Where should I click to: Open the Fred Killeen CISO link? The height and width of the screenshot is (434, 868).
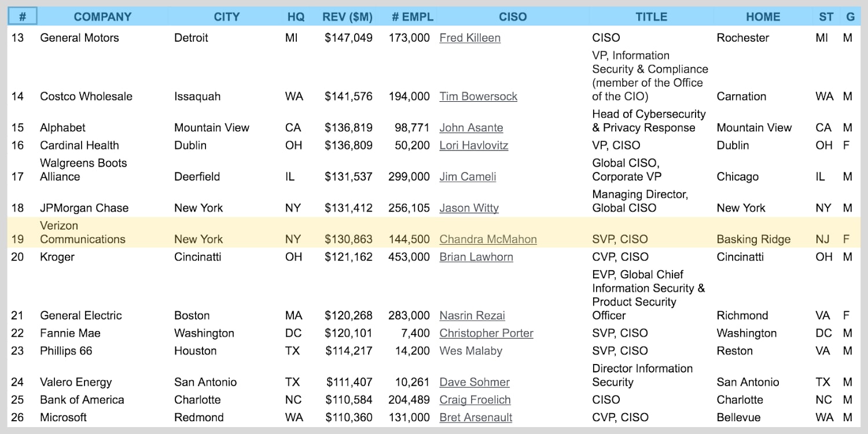click(470, 38)
